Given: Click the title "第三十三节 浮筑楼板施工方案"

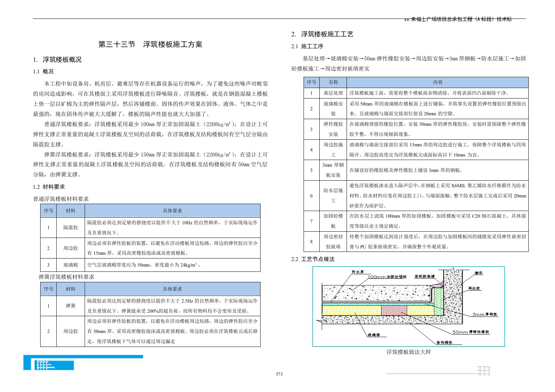Looking at the screenshot, I should pos(150,44).
